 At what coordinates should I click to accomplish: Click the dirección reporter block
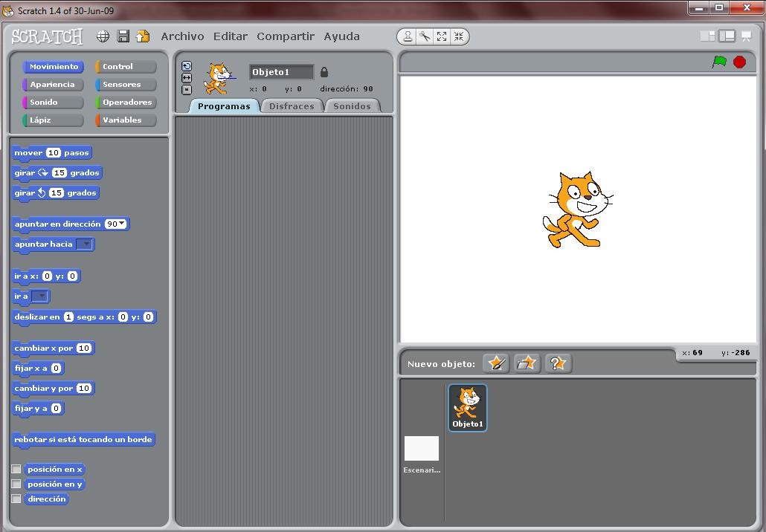46,499
